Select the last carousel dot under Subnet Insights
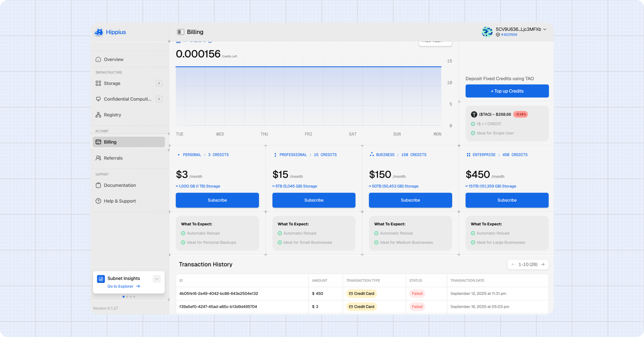This screenshot has width=644, height=337. tap(134, 297)
